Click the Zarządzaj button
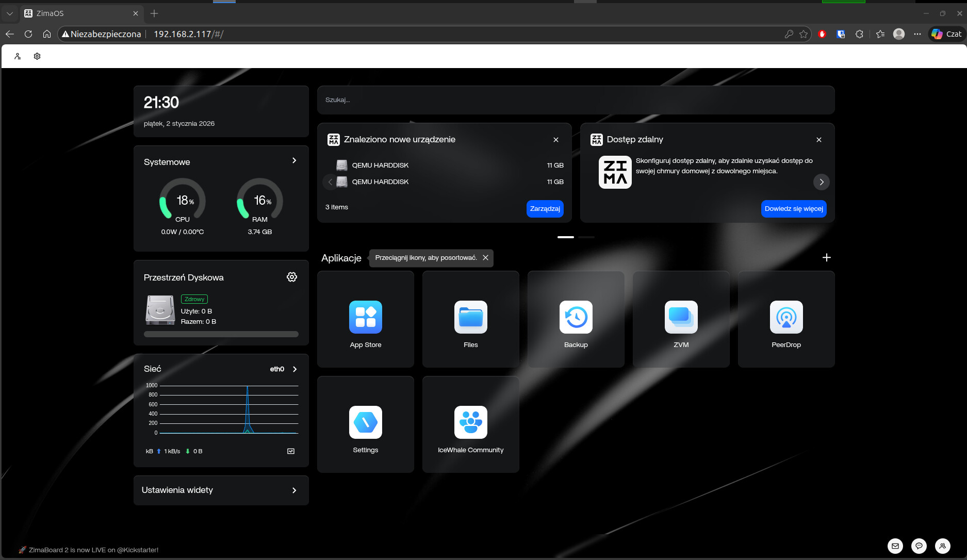Screen dimensions: 967x560 pyautogui.click(x=545, y=209)
